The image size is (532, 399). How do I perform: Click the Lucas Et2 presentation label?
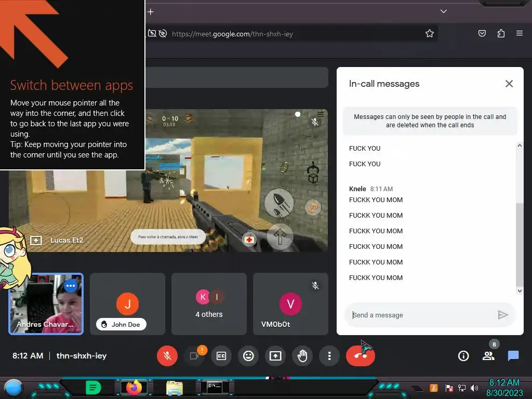click(x=66, y=240)
